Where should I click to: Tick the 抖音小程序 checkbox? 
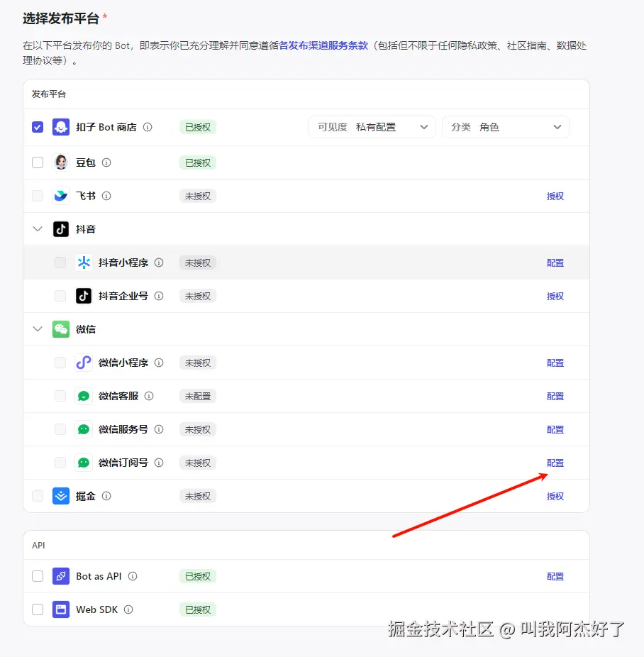pyautogui.click(x=60, y=263)
